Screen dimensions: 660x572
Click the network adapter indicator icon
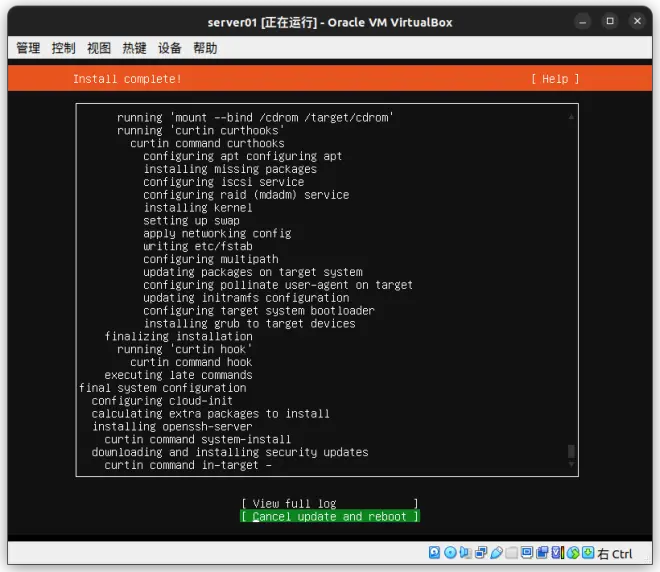point(481,552)
